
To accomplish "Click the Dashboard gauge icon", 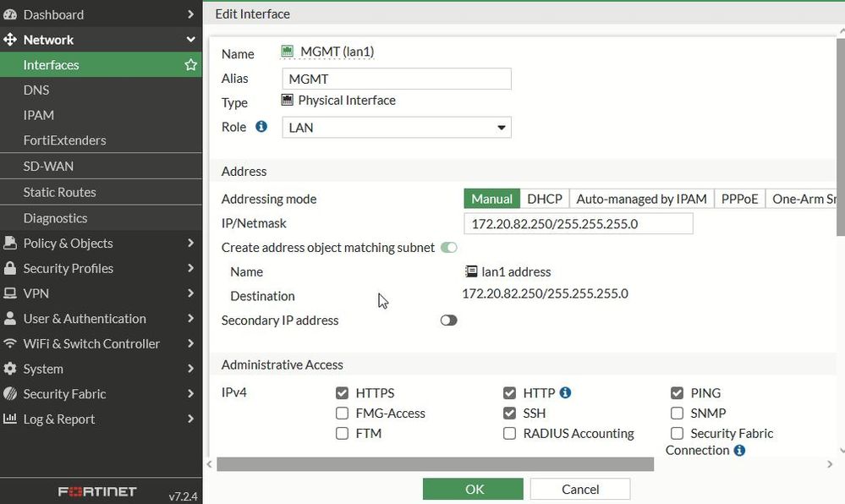I will [10, 14].
